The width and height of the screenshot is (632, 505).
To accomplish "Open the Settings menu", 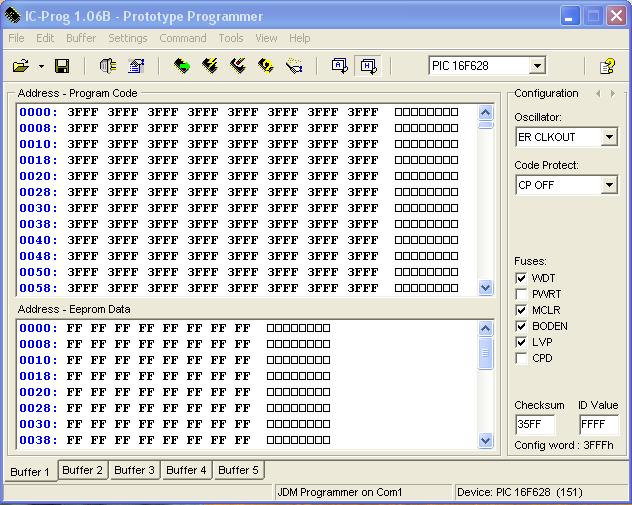I will tap(127, 38).
